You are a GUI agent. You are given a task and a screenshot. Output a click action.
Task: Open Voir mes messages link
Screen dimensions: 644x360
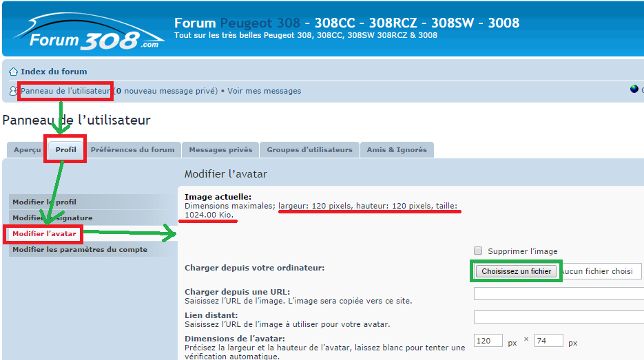point(264,91)
